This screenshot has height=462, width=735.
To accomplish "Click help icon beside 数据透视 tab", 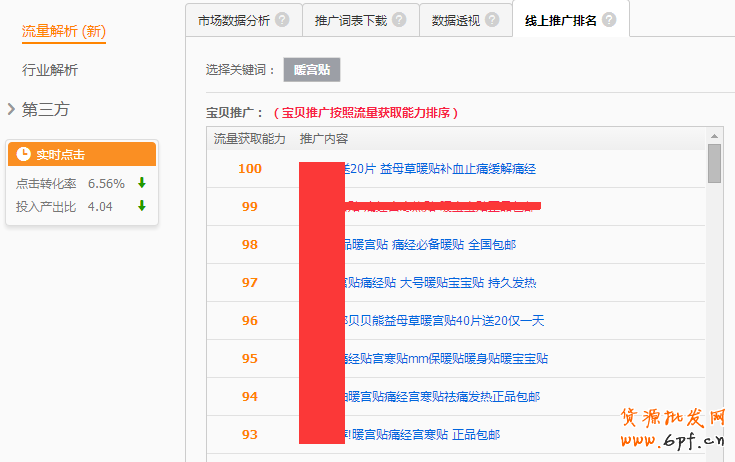I will (491, 19).
